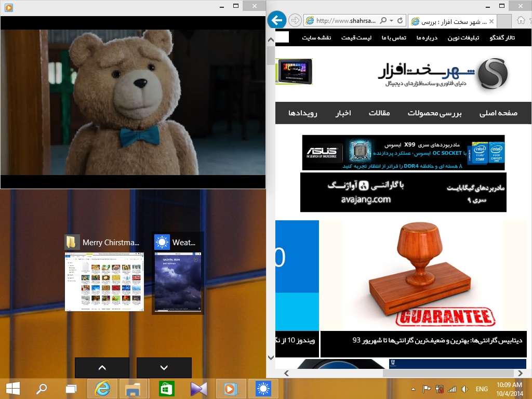Open تالار گفتگو in the top menu
This screenshot has width=532, height=399.
502,37
